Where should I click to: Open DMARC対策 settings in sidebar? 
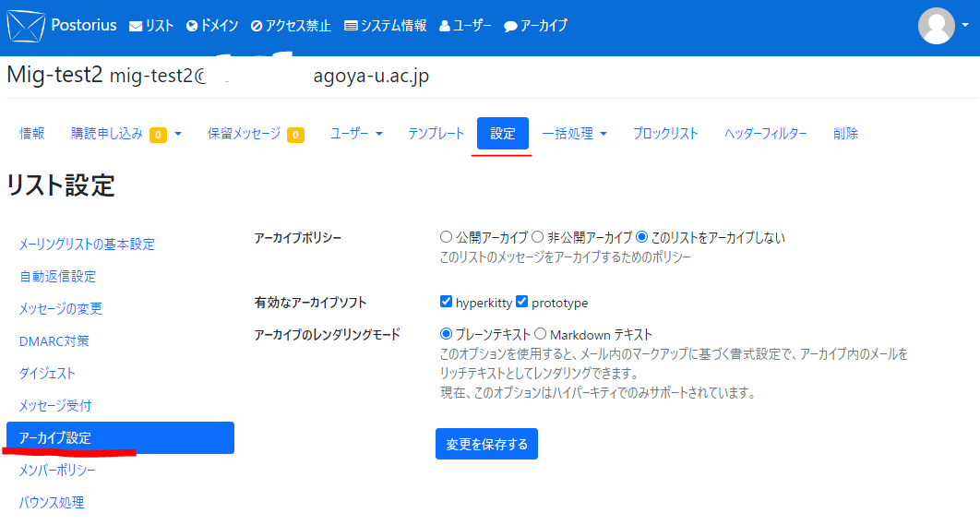54,341
